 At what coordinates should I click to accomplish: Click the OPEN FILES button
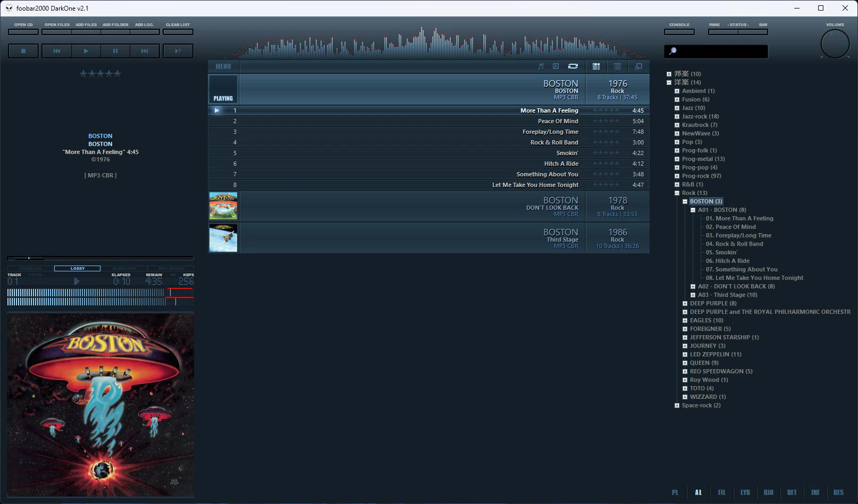coord(57,32)
